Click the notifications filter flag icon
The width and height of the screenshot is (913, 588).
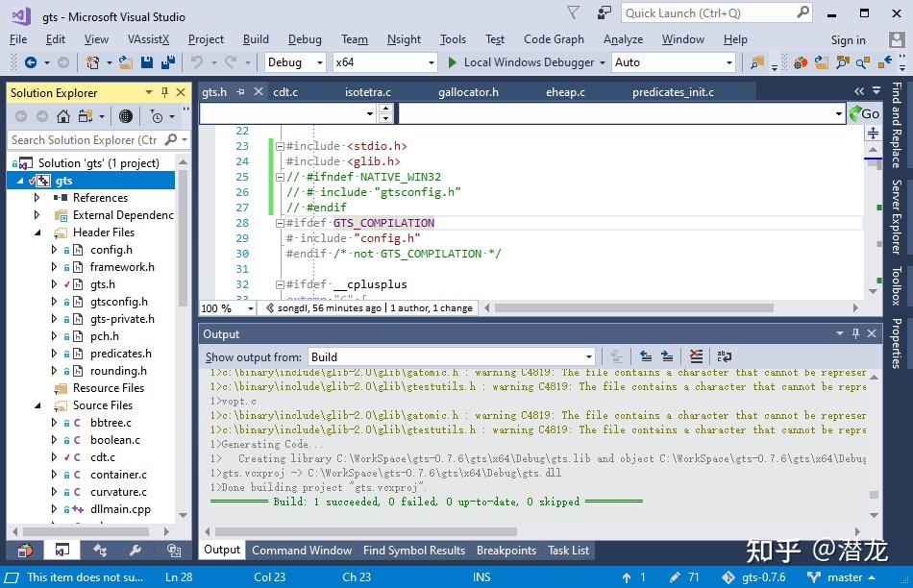pyautogui.click(x=574, y=12)
